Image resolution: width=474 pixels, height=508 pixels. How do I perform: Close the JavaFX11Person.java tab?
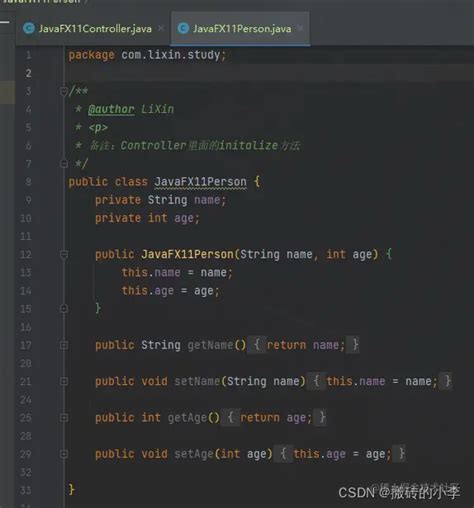pos(300,28)
